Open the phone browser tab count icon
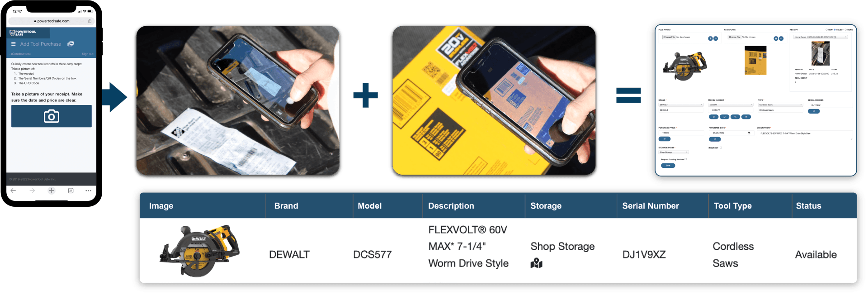Image resolution: width=868 pixels, height=295 pixels. point(71,190)
